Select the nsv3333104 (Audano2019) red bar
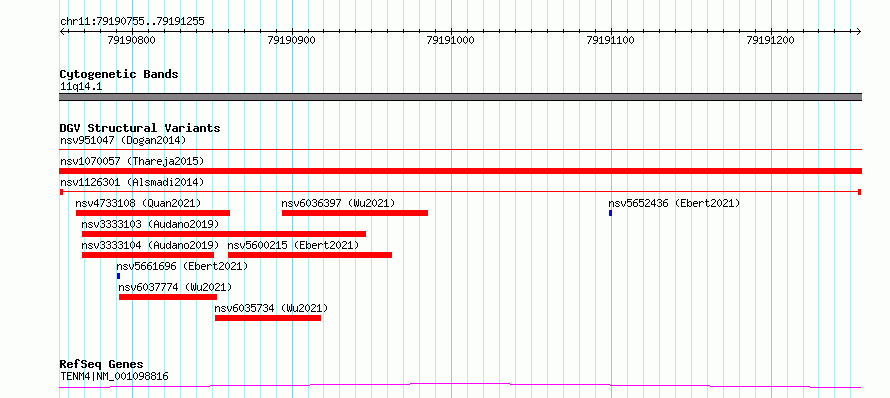 coord(148,255)
